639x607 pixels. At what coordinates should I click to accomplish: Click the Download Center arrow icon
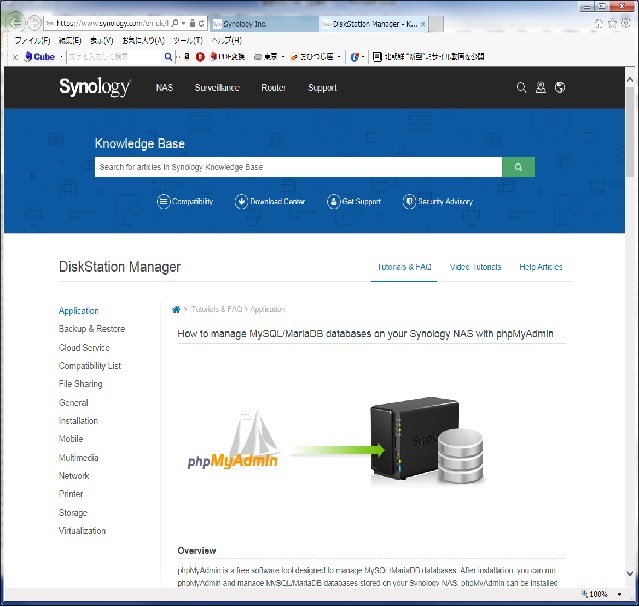241,201
